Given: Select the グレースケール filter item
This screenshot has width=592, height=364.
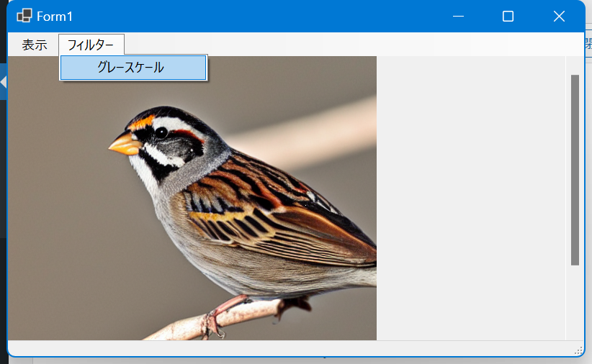Looking at the screenshot, I should click(133, 68).
